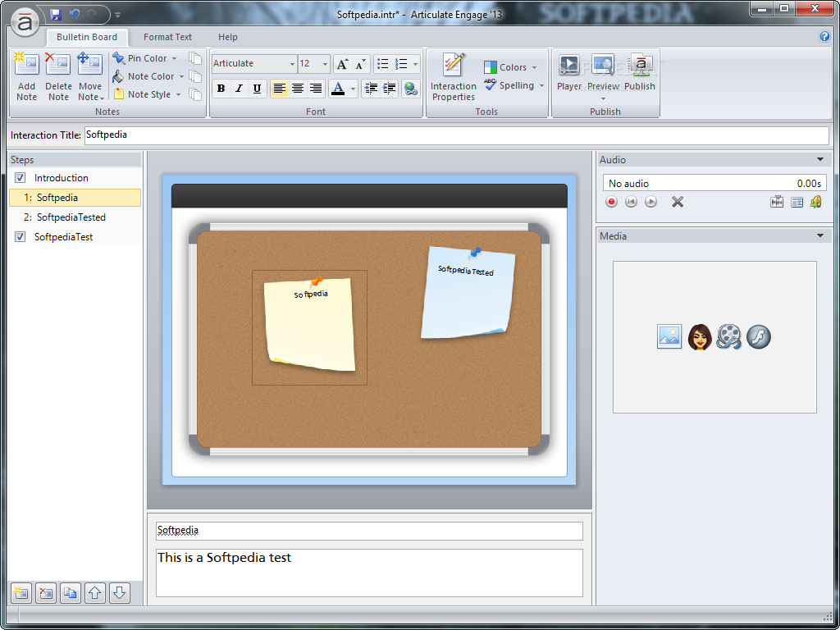Click the 'This is a Softpedia test' text box
This screenshot has height=630, width=840.
coord(369,573)
